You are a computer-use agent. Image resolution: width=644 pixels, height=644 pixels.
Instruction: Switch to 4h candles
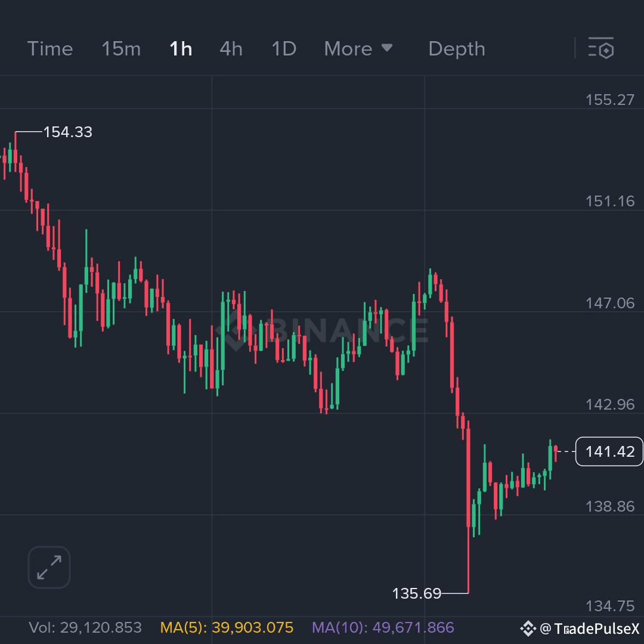(x=231, y=49)
